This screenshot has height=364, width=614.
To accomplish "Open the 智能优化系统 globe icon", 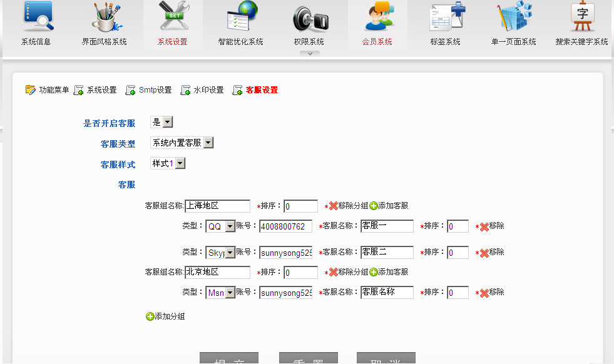I will pos(241,18).
